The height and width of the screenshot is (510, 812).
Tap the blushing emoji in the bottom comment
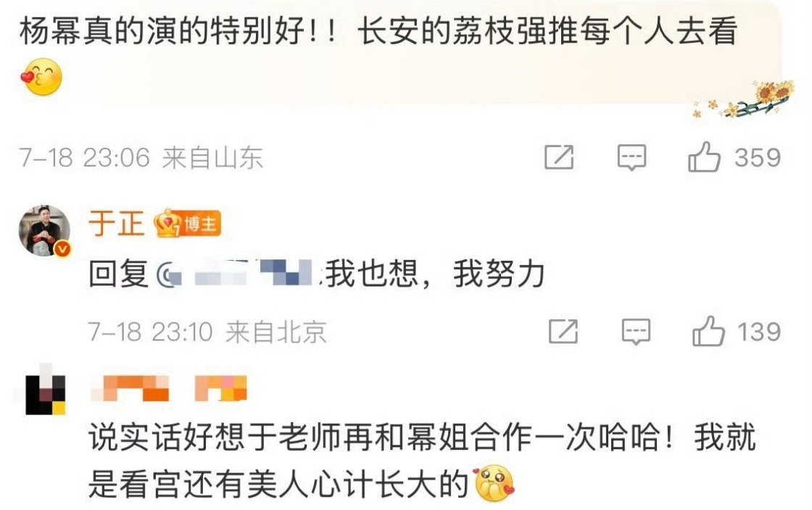pyautogui.click(x=494, y=484)
